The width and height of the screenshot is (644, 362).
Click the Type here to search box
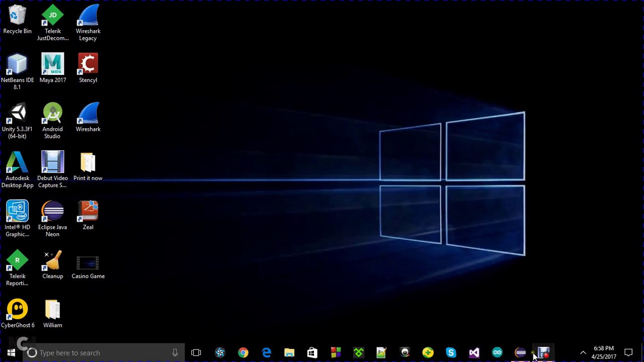pos(104,353)
